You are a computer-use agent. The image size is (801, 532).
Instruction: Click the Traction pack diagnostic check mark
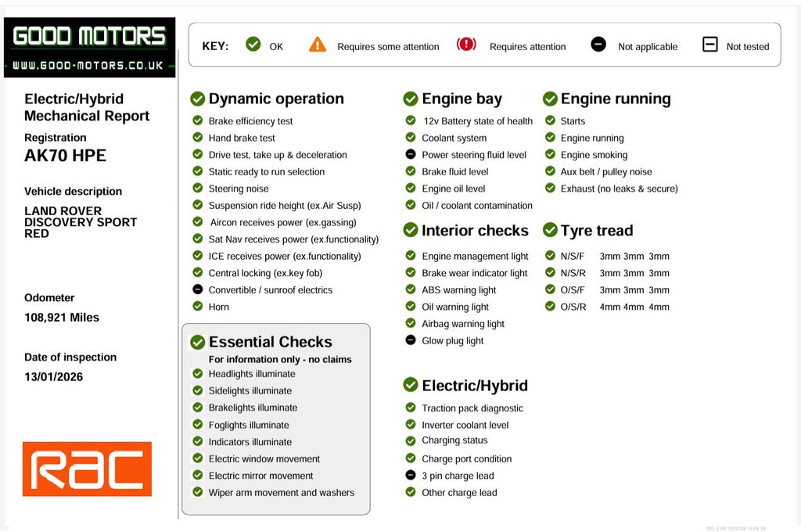click(411, 408)
